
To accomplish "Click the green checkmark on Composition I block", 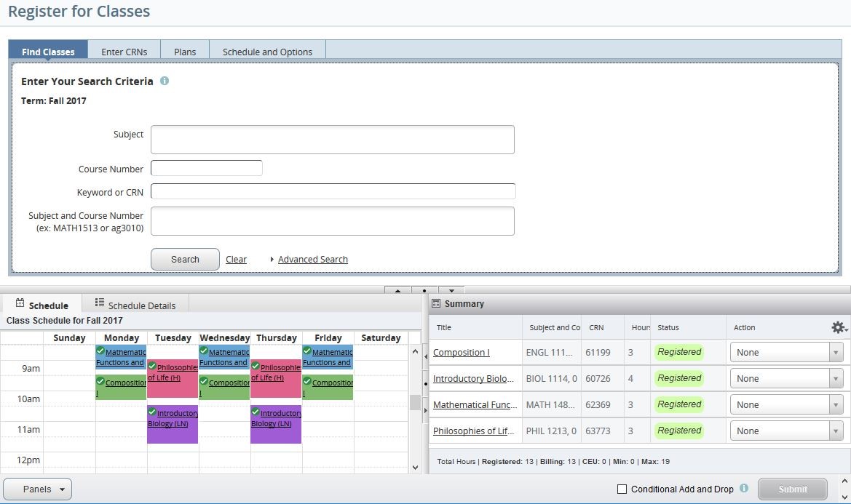I will click(100, 380).
